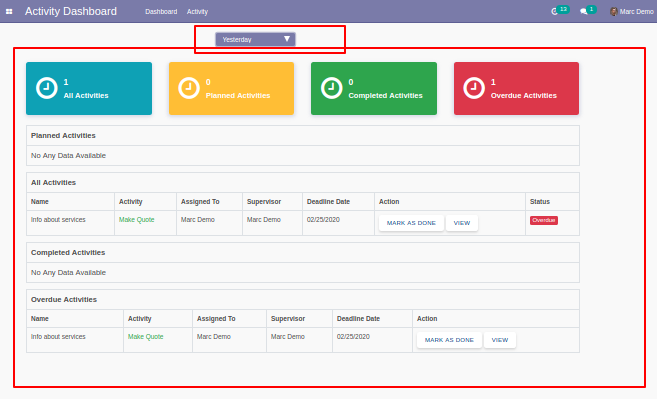
Task: Click Supervisor header in Overdue Activities table
Action: (x=288, y=319)
